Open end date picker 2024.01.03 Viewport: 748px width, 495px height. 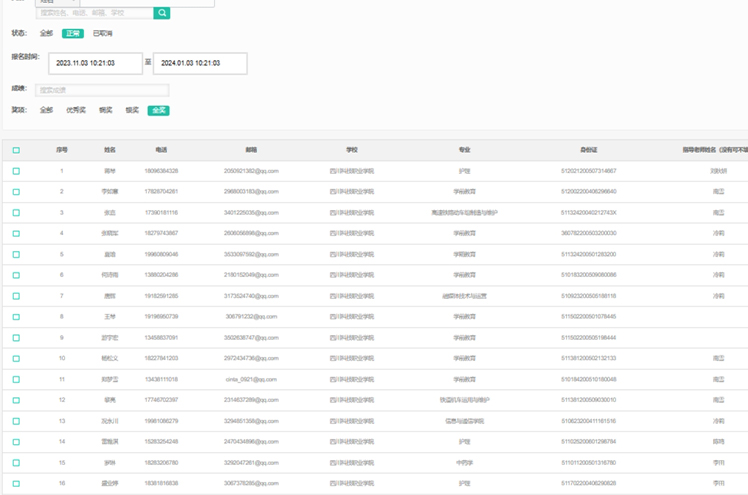pos(200,63)
